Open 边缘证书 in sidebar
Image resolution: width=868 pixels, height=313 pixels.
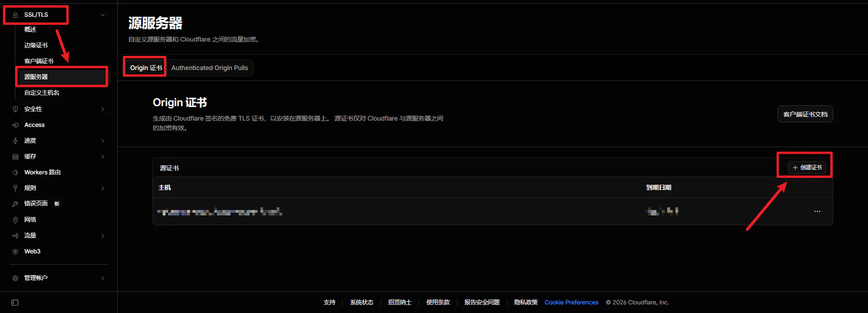(36, 45)
